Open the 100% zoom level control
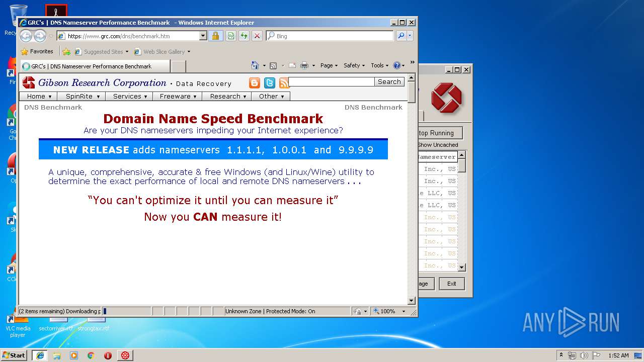 [x=389, y=311]
